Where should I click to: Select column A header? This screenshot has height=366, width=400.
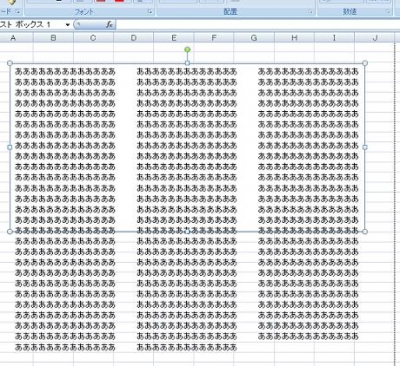click(13, 38)
